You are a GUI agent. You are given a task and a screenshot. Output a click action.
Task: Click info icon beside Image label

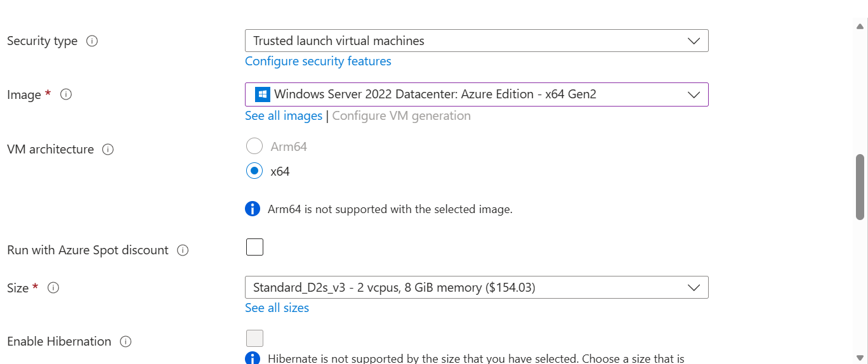click(x=66, y=94)
